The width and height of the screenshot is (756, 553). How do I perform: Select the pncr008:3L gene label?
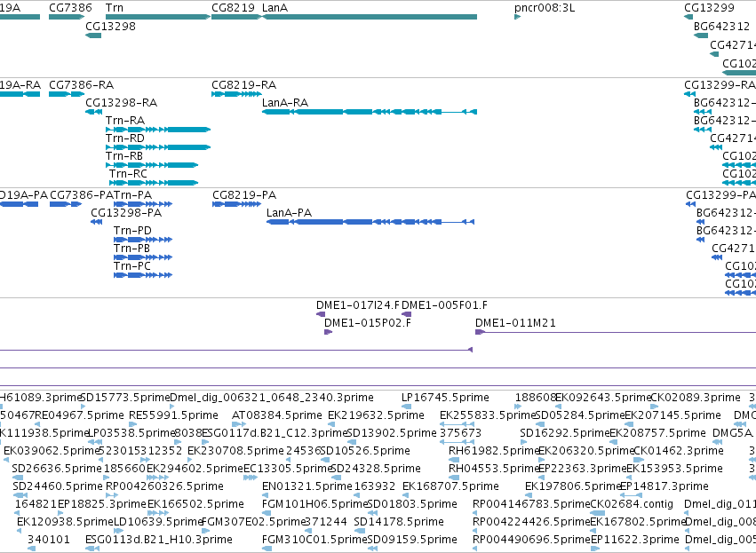(x=545, y=8)
